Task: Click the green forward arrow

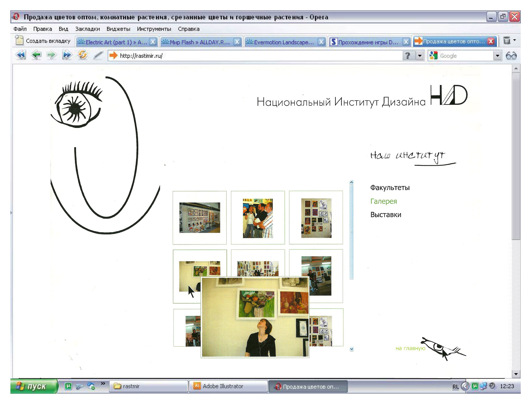Action: pyautogui.click(x=51, y=55)
